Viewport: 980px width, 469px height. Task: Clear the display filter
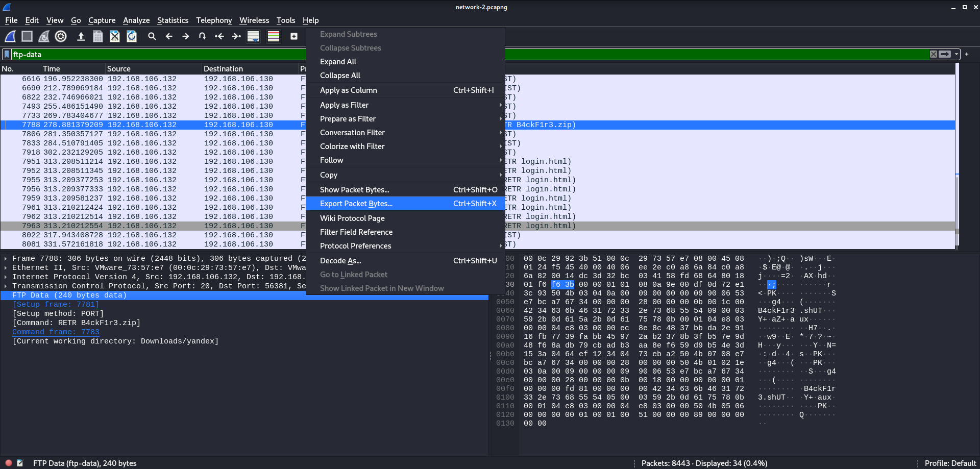point(934,54)
